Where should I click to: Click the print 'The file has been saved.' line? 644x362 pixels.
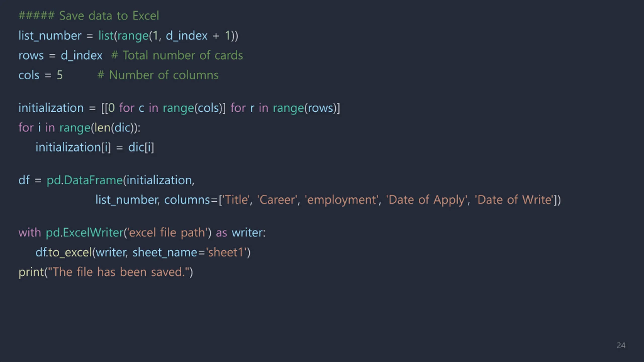(x=106, y=272)
